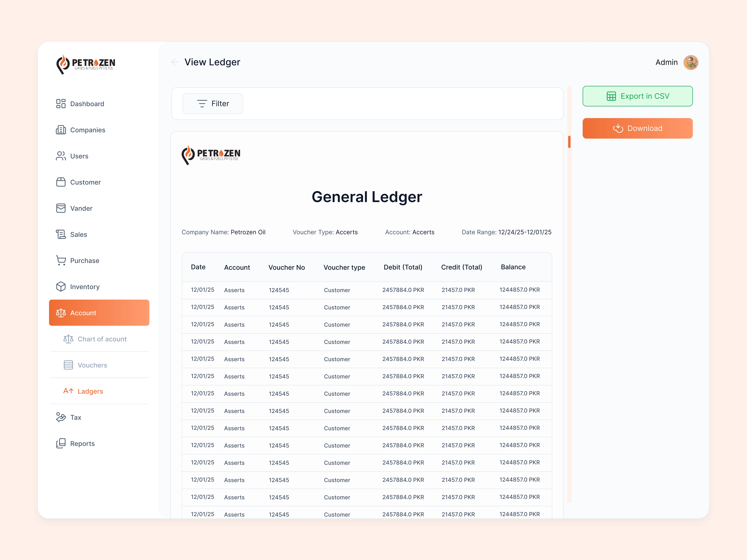
Task: Click Account: Accerts text
Action: 410,232
